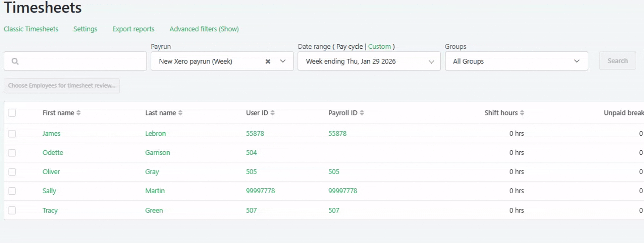Viewport: 644px width, 243px height.
Task: Check the Sally Martin row checkbox
Action: point(12,191)
